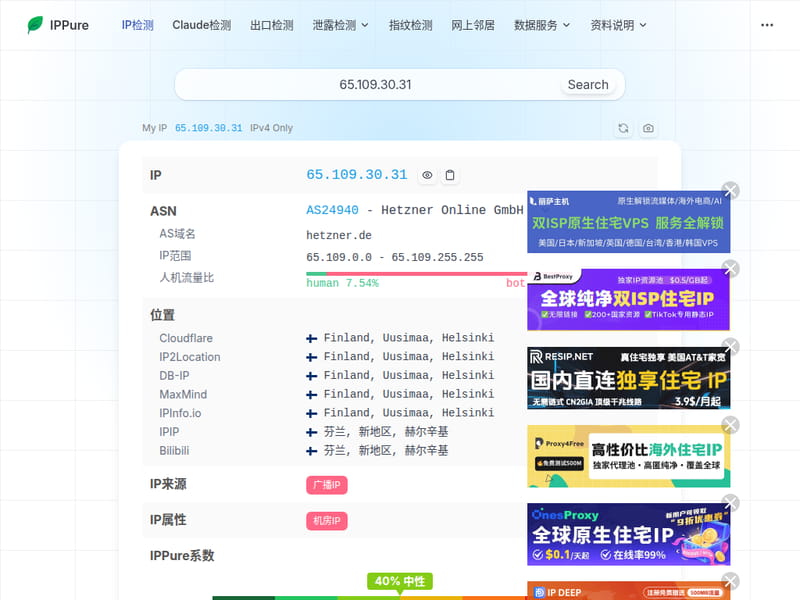Open the 全球纯净双ISP住宅IP BestProxy ad
Viewport: 800px width, 600px height.
coord(629,300)
